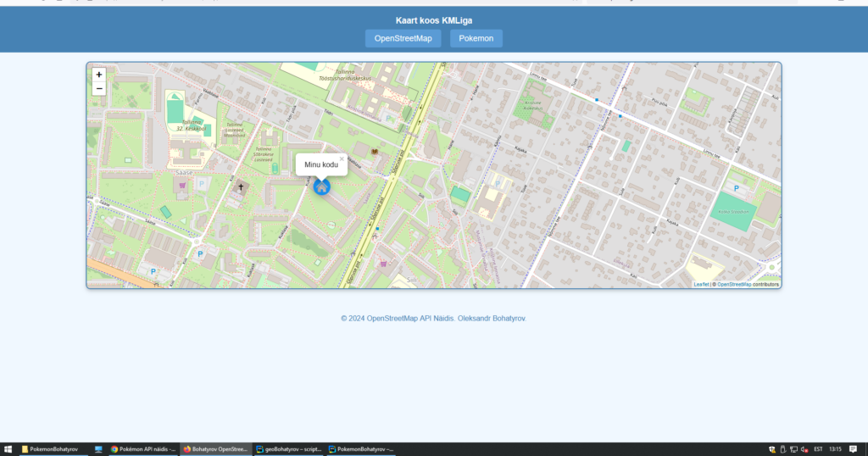Close the Minu kodu popup
Screen dimensions: 868x456
342,158
